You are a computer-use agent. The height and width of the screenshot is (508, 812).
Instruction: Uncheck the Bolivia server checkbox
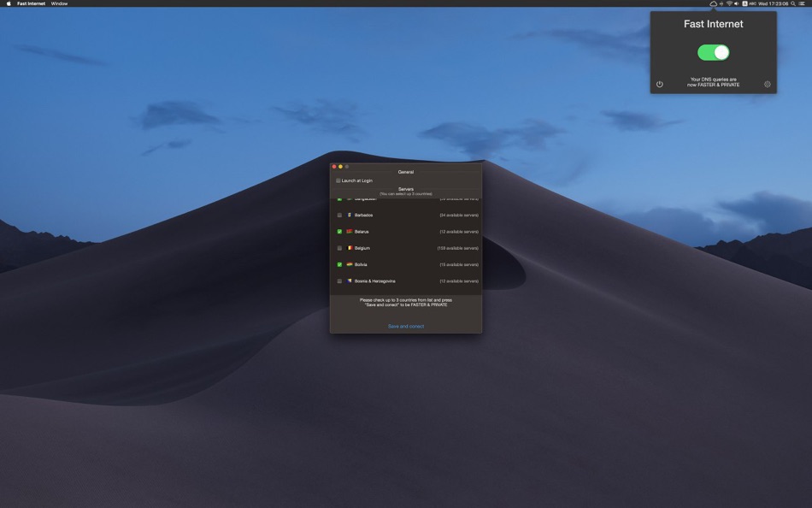(x=339, y=264)
